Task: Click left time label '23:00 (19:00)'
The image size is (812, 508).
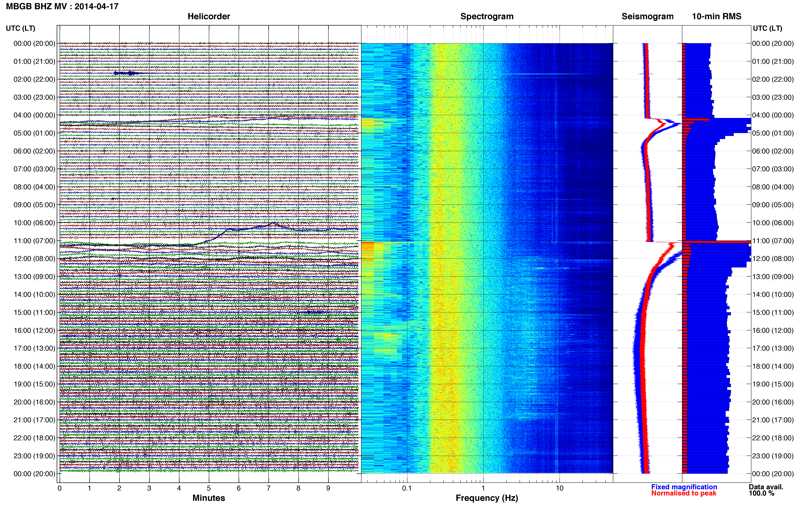Action: [34, 456]
